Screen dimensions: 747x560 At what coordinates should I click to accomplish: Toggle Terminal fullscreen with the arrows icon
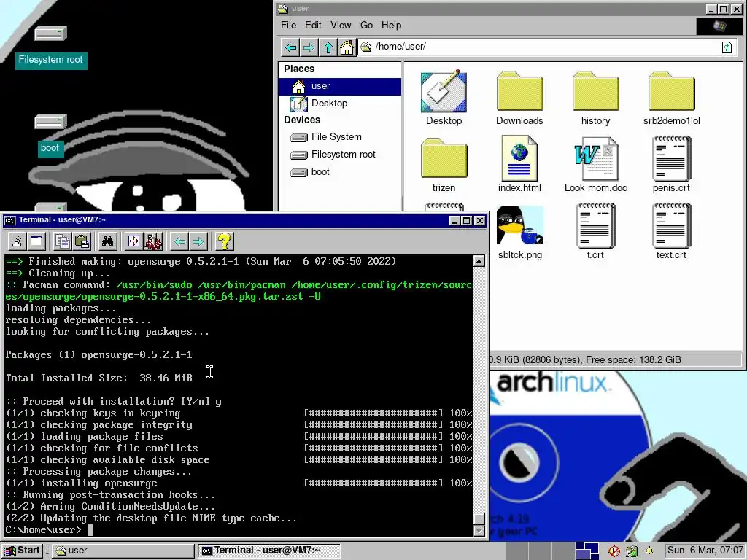134,241
